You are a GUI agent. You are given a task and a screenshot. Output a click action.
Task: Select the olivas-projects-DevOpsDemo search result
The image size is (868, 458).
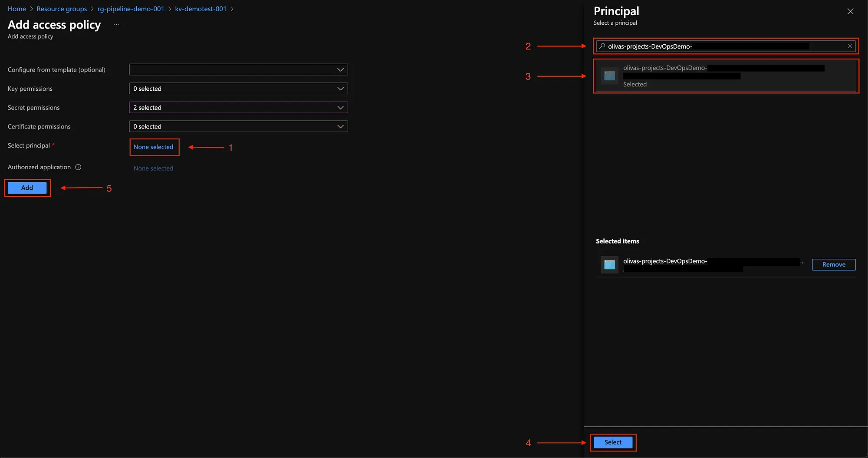pos(726,76)
